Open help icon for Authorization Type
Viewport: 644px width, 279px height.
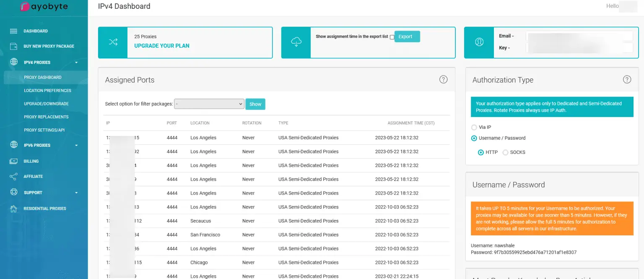(627, 80)
